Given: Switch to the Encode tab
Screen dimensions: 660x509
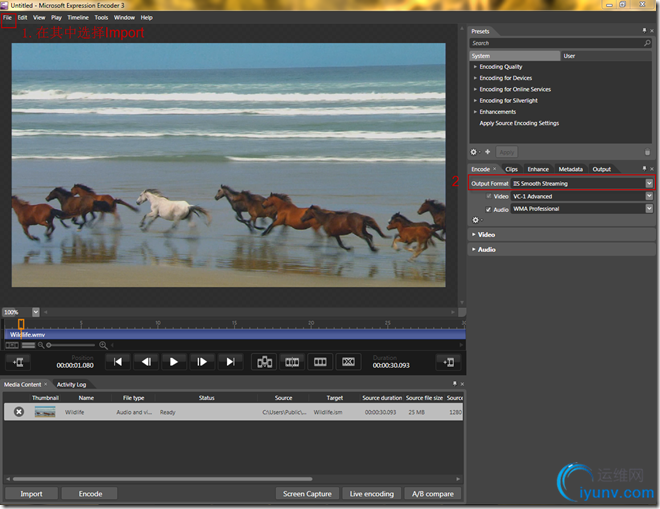Looking at the screenshot, I should pyautogui.click(x=481, y=169).
